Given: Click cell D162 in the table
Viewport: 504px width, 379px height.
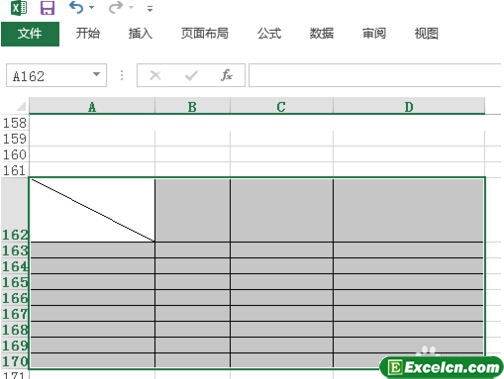Looking at the screenshot, I should pyautogui.click(x=408, y=210).
